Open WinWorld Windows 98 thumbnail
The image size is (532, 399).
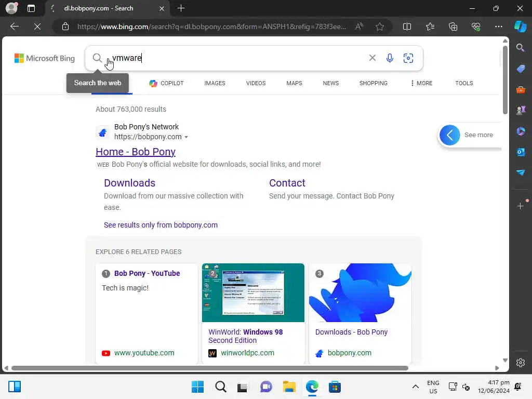253,292
